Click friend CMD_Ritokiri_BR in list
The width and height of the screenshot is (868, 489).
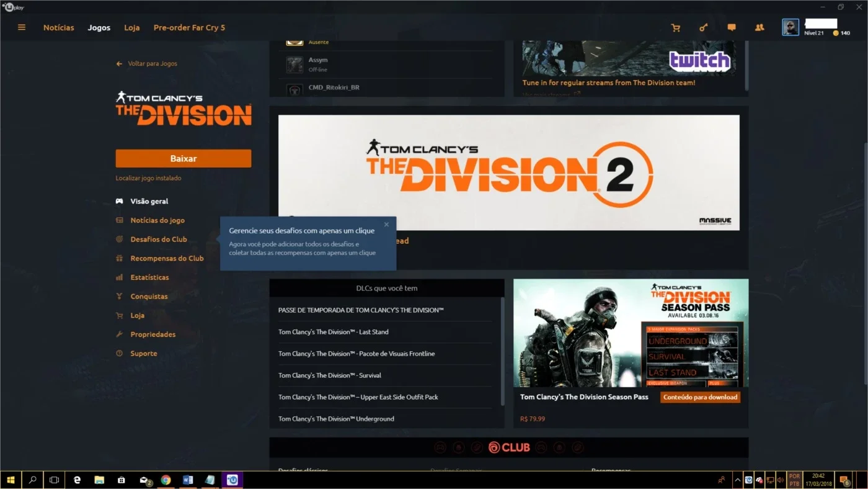tap(387, 87)
